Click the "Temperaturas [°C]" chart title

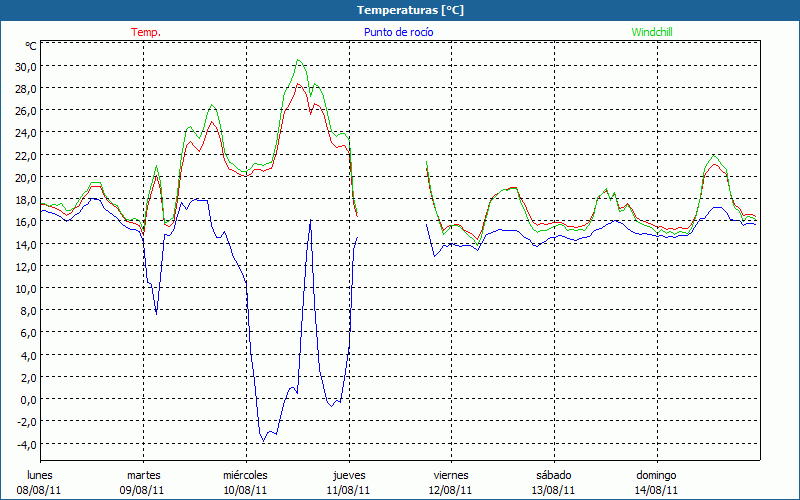tap(410, 10)
